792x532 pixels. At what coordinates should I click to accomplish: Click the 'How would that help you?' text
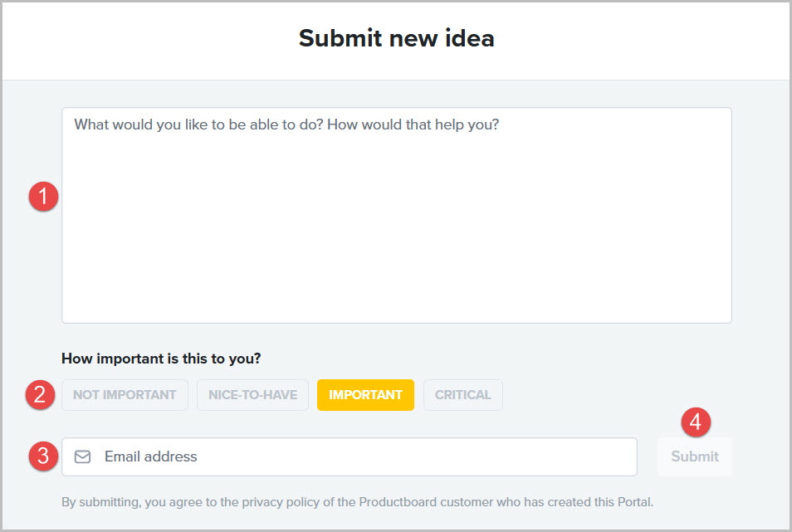tap(413, 124)
